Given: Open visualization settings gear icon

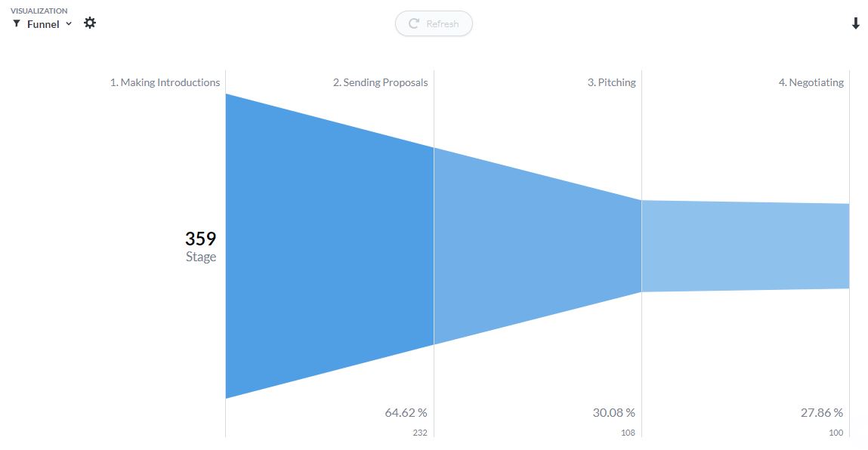Looking at the screenshot, I should [90, 23].
